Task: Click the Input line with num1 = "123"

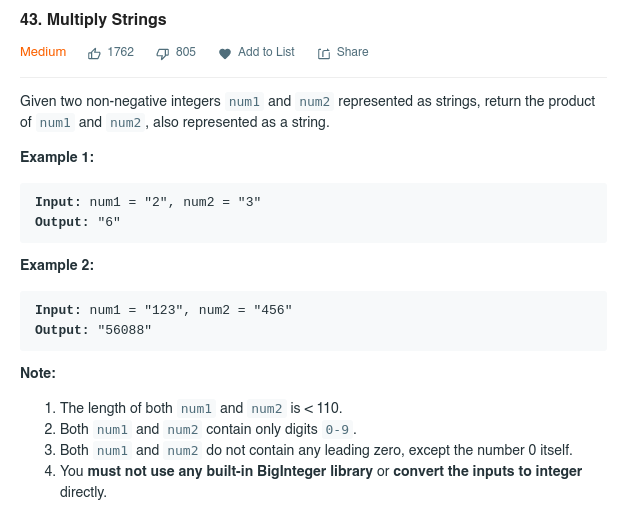Action: [163, 310]
